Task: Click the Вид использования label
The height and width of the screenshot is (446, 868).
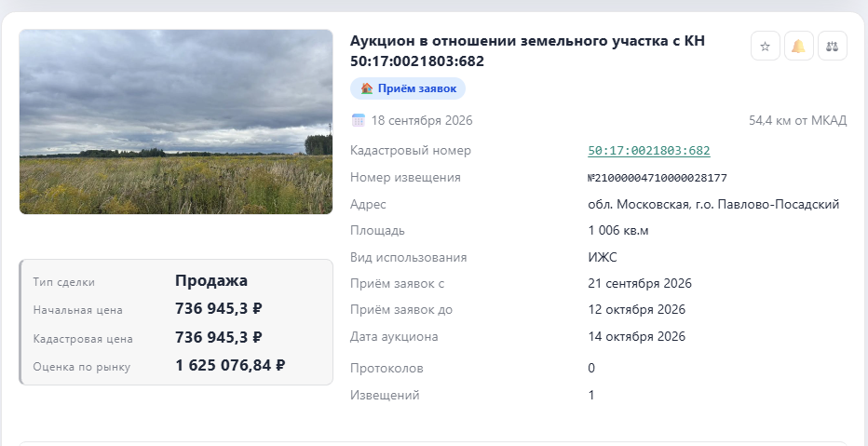Action: coord(409,257)
